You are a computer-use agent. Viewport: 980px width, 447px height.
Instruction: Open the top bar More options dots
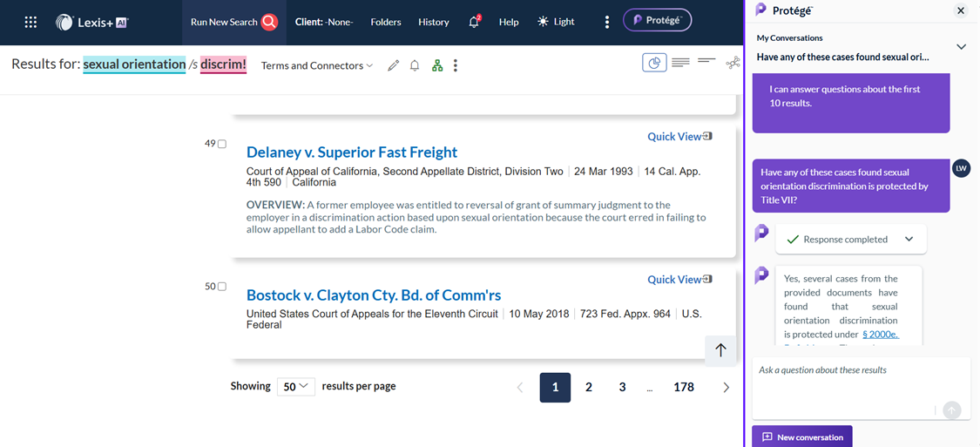[607, 23]
